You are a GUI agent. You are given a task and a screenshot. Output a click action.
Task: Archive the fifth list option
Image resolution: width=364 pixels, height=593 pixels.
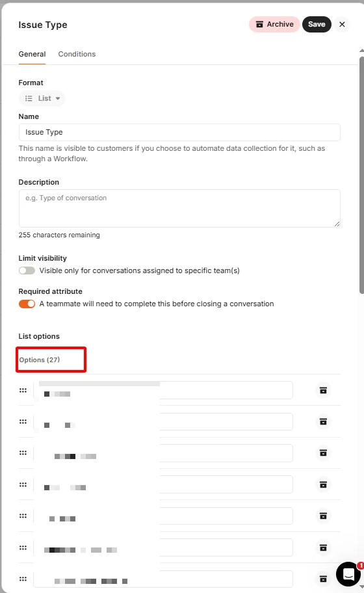click(323, 516)
